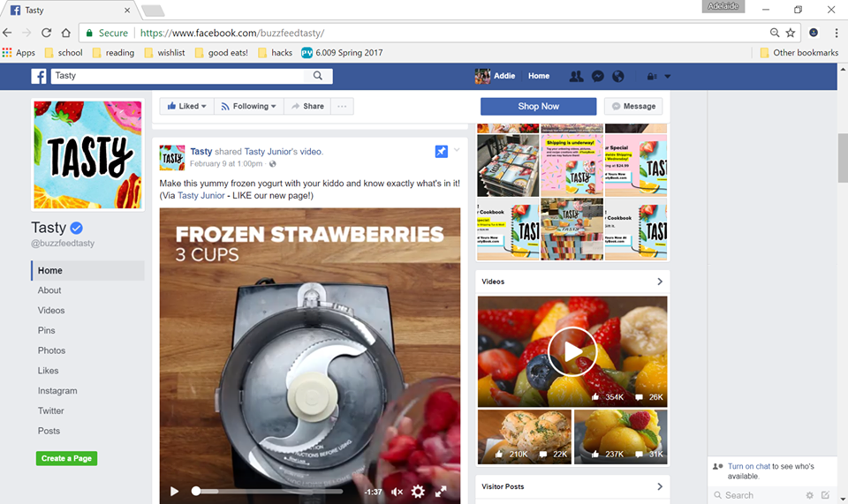This screenshot has width=848, height=504.
Task: Click the Shop Now button
Action: pos(538,107)
